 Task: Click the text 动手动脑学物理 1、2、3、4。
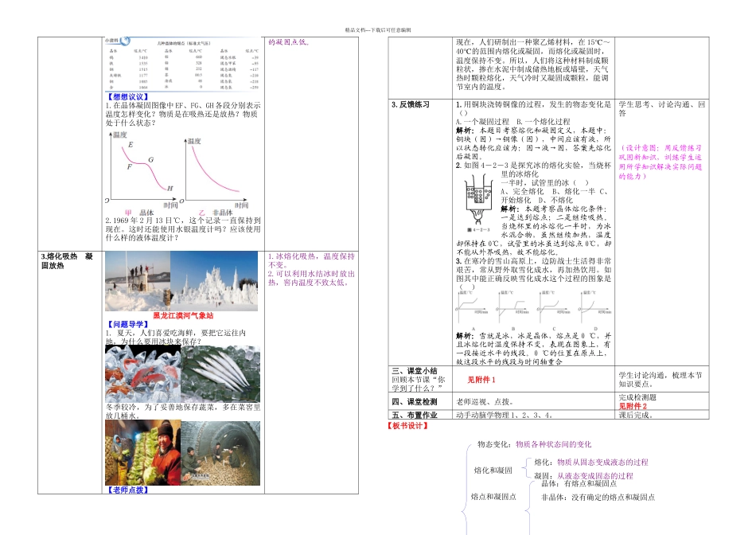505,415
